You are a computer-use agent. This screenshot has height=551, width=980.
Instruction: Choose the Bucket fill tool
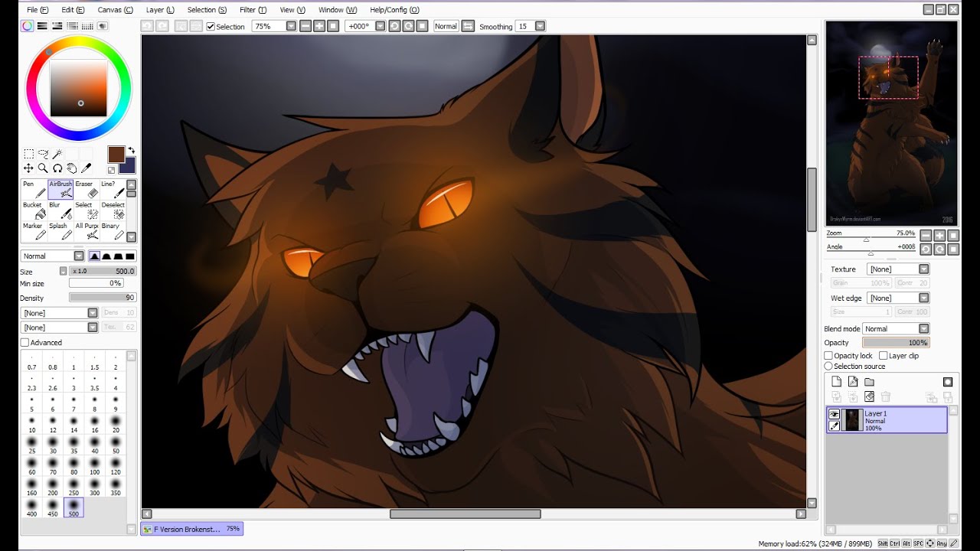pyautogui.click(x=34, y=210)
